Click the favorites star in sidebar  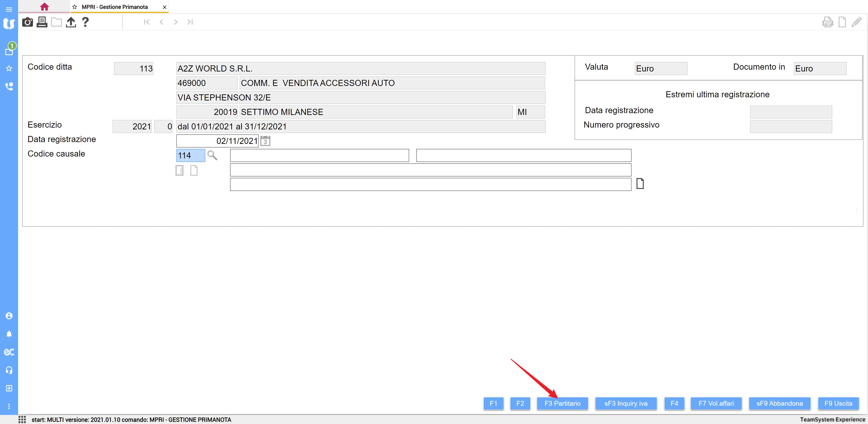[9, 69]
